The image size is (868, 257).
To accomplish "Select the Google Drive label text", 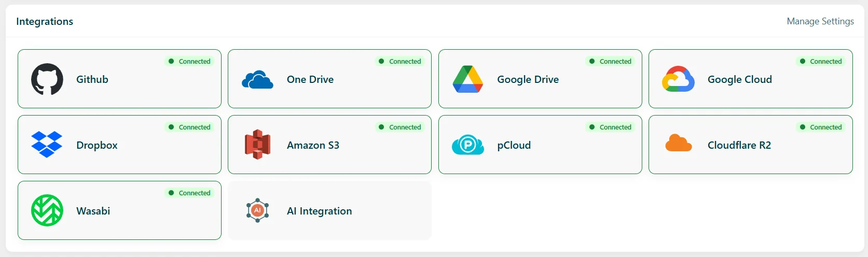I will 528,80.
